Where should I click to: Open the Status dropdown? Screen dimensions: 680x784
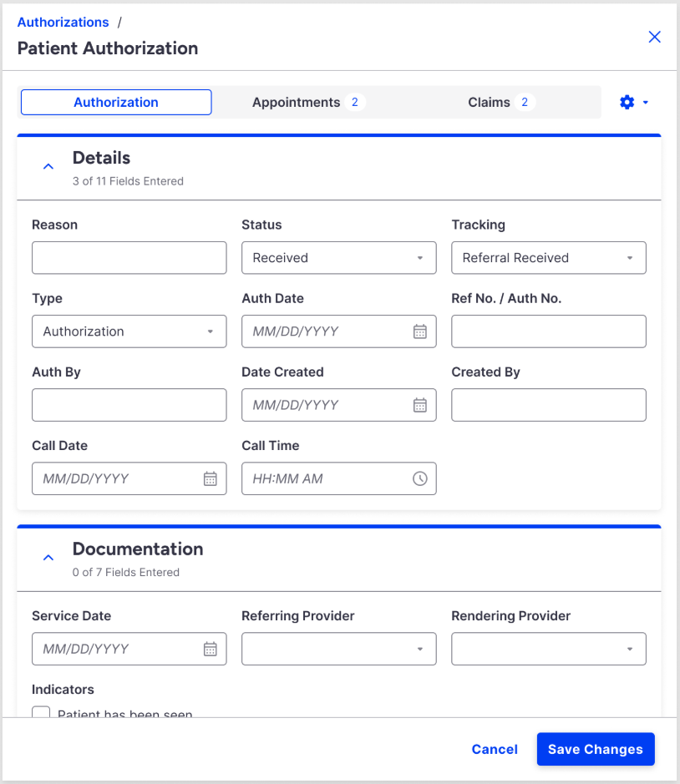(x=338, y=258)
